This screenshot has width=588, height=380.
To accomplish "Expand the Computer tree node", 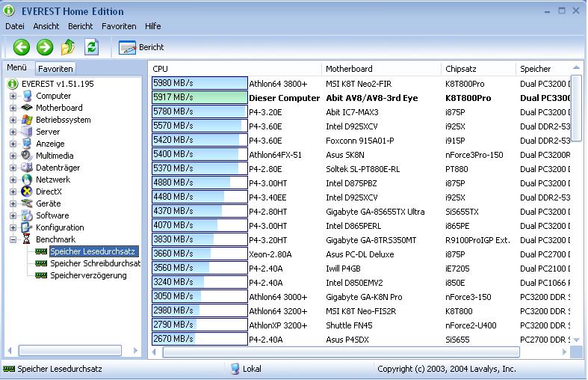I will 13,96.
